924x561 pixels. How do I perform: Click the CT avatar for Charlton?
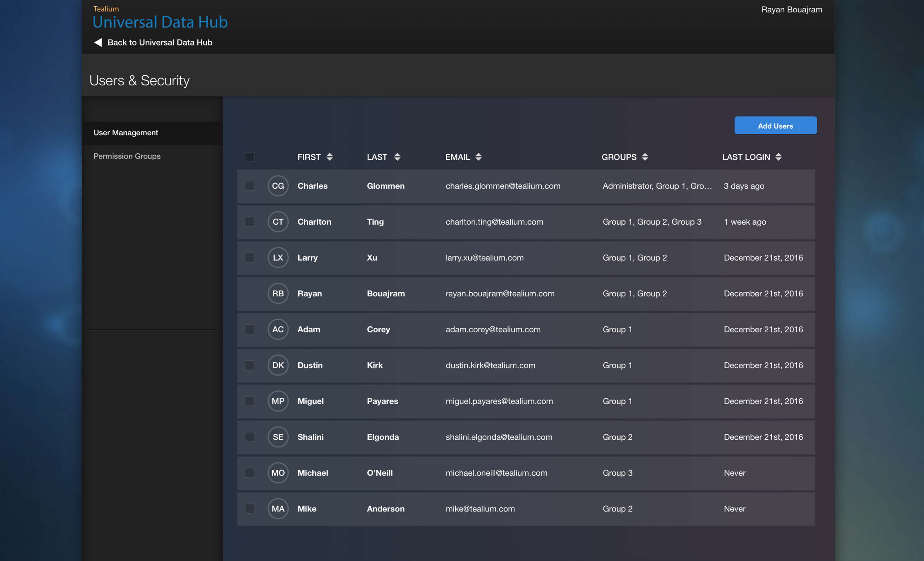click(278, 222)
